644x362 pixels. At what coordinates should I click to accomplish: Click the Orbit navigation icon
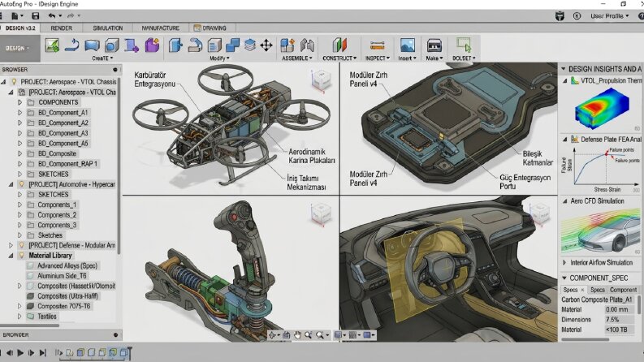tap(272, 335)
